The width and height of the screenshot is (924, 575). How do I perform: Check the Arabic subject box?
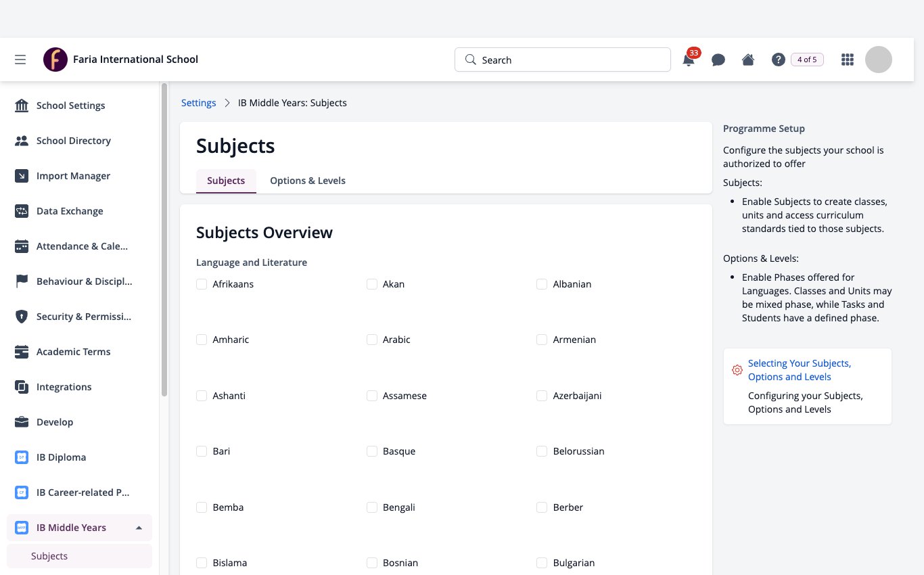[x=372, y=340]
